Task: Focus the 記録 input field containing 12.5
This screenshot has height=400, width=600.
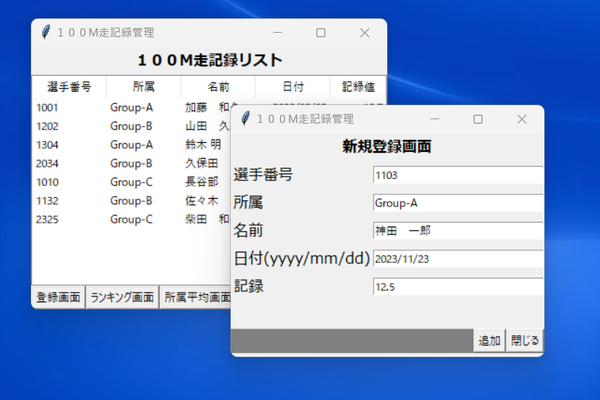Action: (458, 287)
